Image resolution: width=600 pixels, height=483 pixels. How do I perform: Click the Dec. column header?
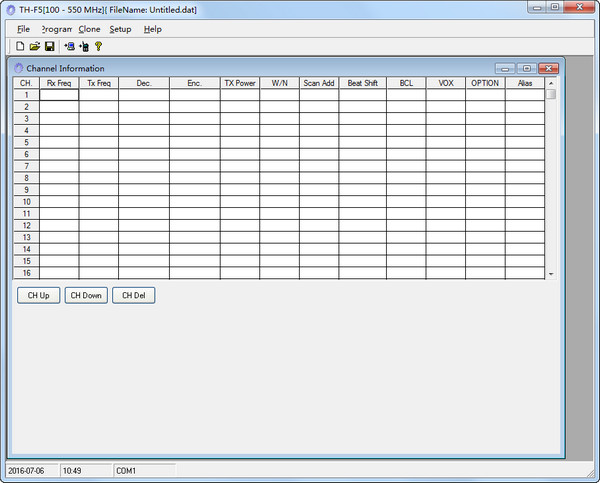[x=144, y=83]
